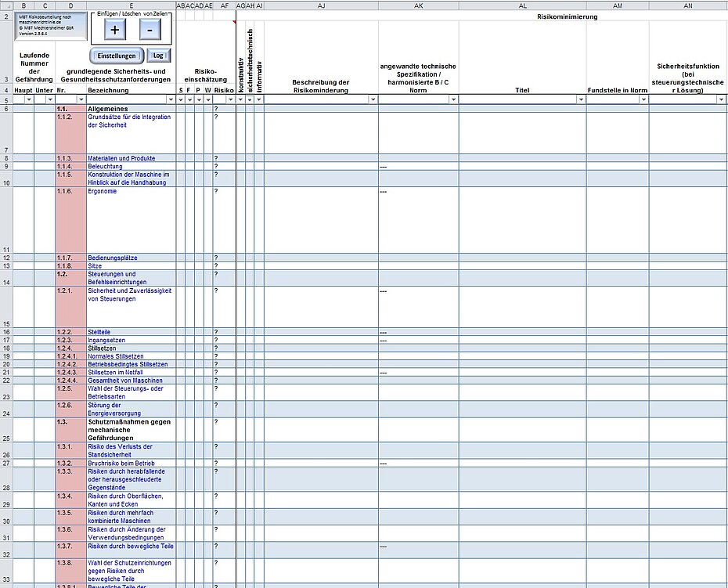Open the Beschreibung der Risikominderung filter dropdown
Screen dimensions: 728x588
click(x=373, y=99)
